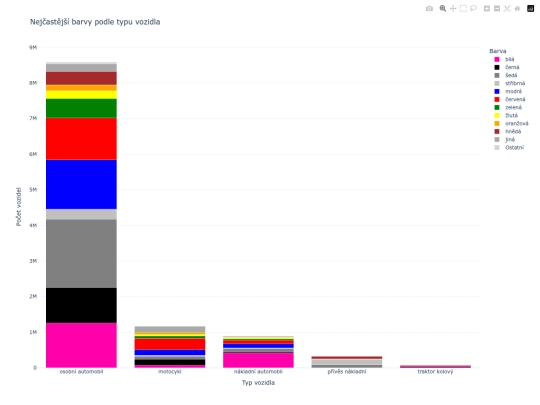Click the '0' y-axis tick label
Screen dimensions: 540x405
35,368
